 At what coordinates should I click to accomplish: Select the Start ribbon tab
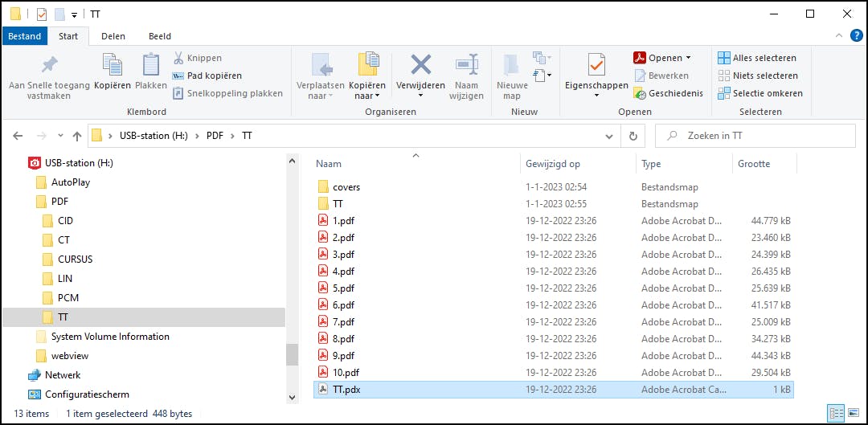[x=68, y=36]
